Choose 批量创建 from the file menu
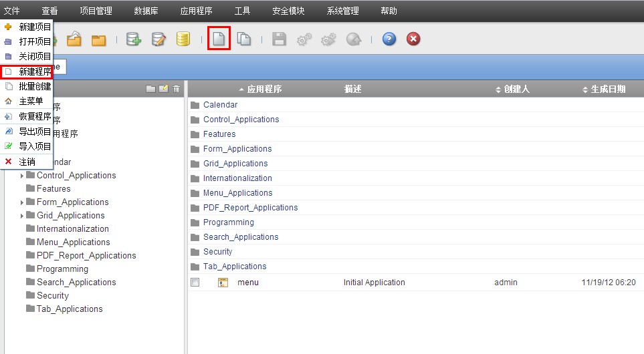This screenshot has width=644, height=354. (x=26, y=87)
